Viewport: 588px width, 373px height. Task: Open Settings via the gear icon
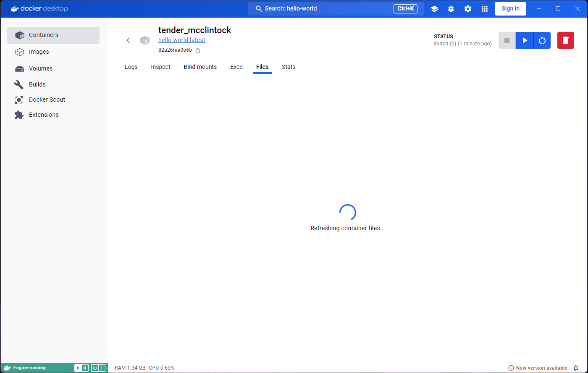coord(468,9)
